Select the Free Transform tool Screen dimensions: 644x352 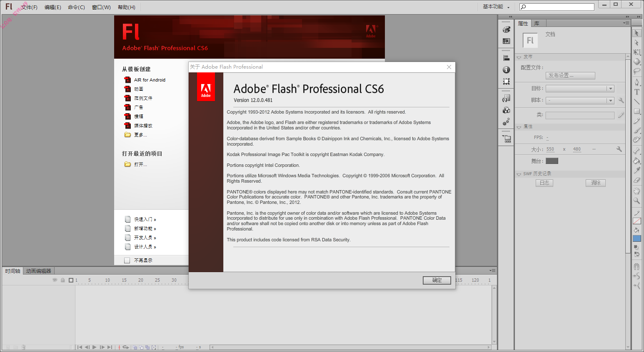click(637, 52)
